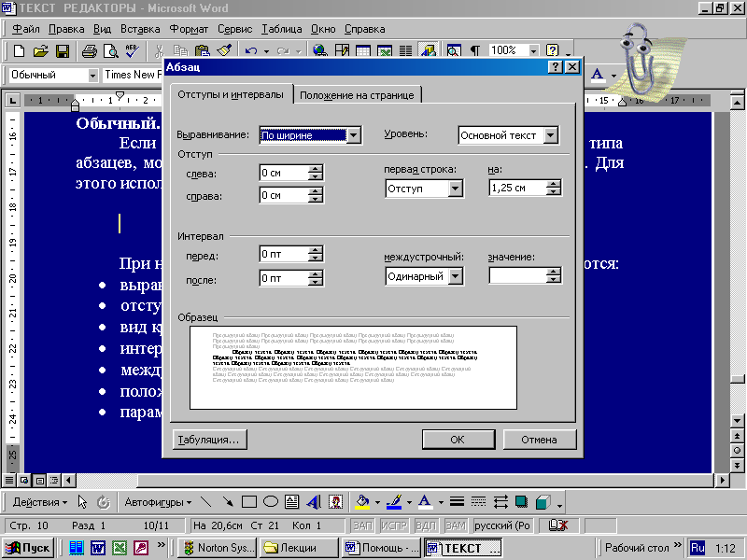
Task: Print the document with printer icon
Action: click(x=89, y=50)
